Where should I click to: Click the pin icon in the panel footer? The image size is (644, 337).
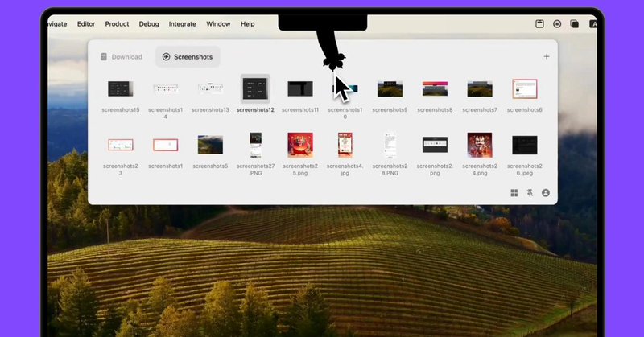pos(530,193)
